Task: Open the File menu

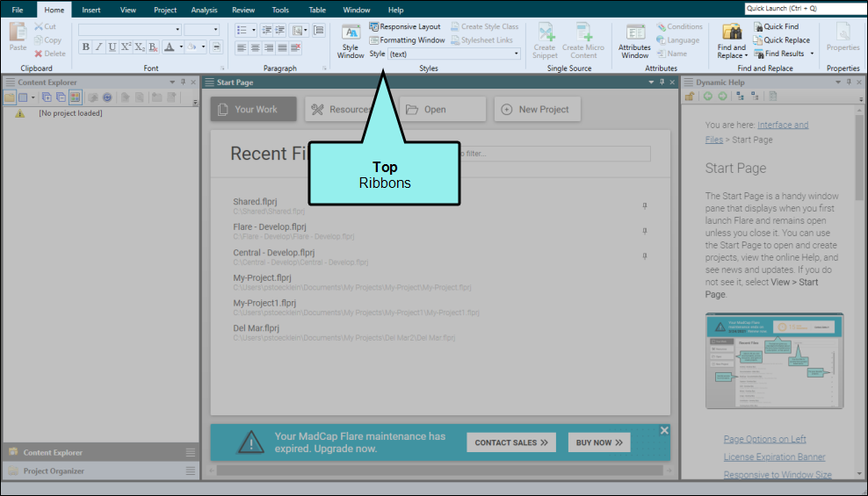Action: tap(18, 10)
